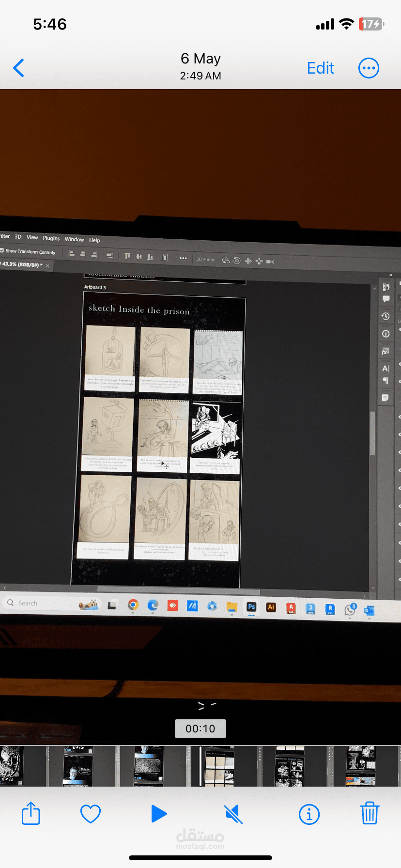
Task: Click the align horizontal centers icon
Action: [83, 254]
